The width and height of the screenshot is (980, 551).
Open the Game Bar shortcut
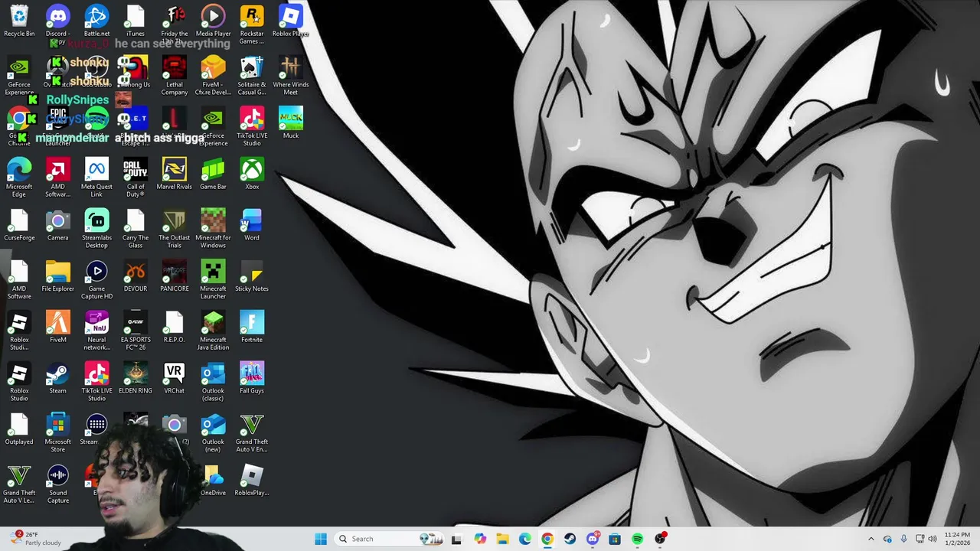point(213,174)
